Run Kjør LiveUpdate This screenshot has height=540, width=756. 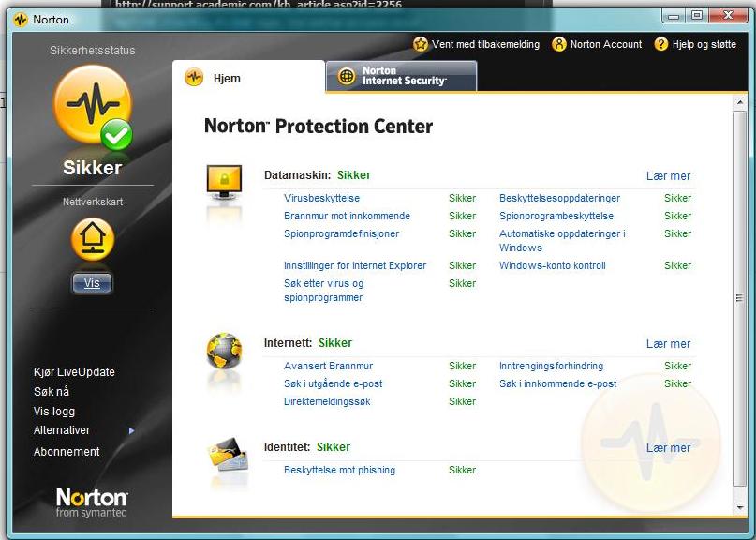tap(74, 372)
